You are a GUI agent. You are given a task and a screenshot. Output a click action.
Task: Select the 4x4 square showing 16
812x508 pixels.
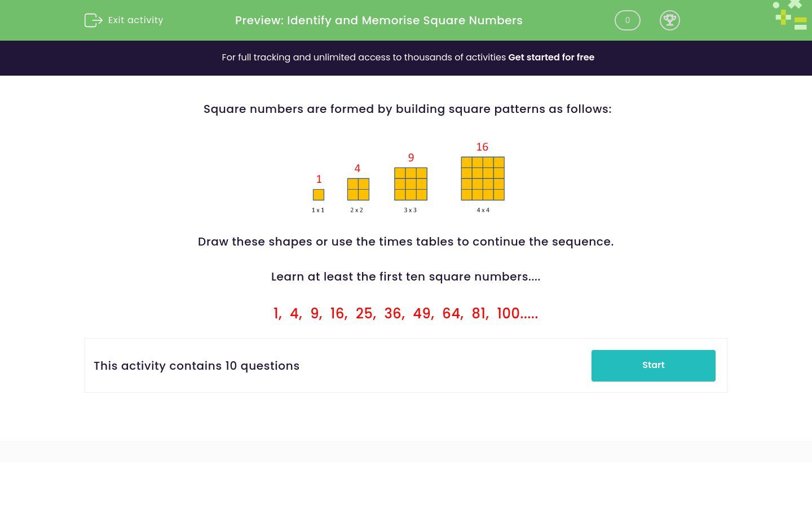[482, 178]
